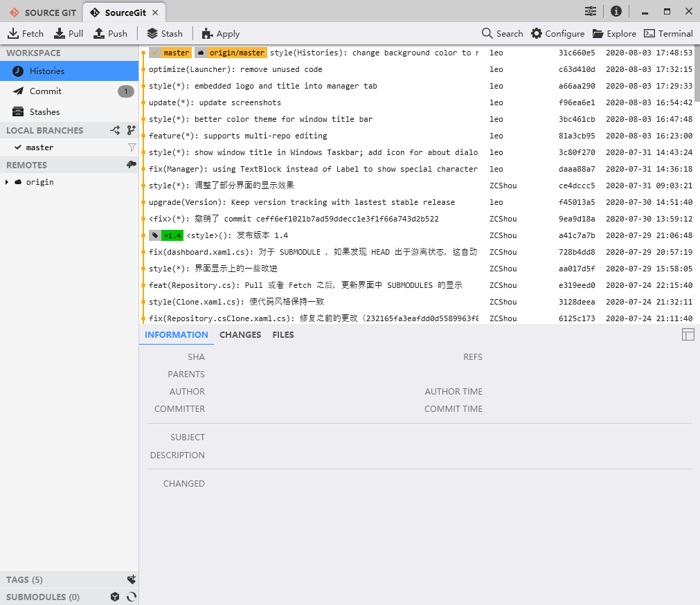Create a new tag from the Tags header icon
This screenshot has height=605, width=700.
click(x=132, y=579)
